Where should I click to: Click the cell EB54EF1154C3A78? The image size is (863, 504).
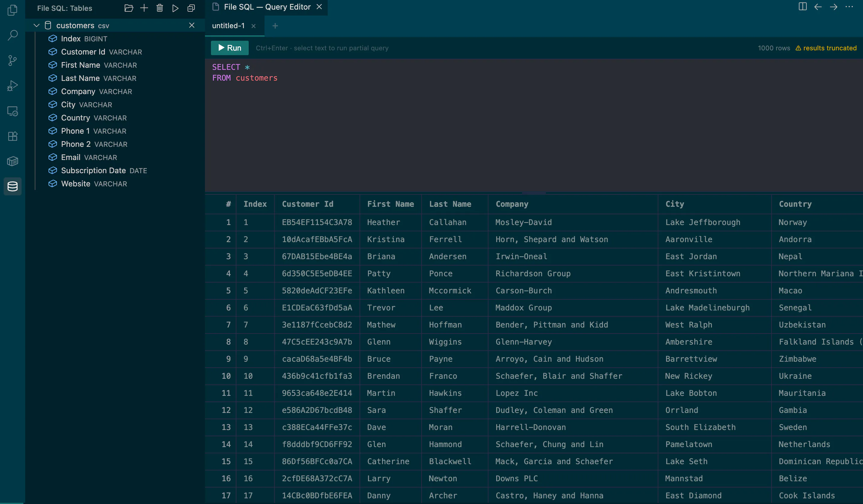click(317, 223)
